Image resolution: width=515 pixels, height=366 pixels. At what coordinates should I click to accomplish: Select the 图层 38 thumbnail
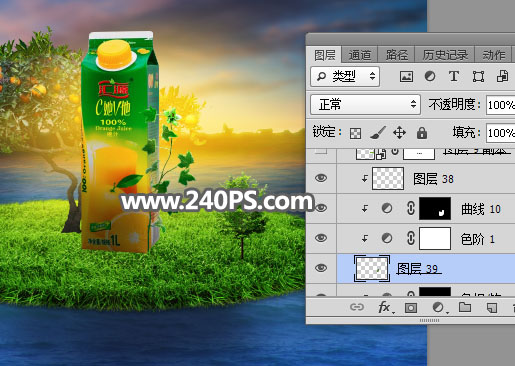pos(388,179)
